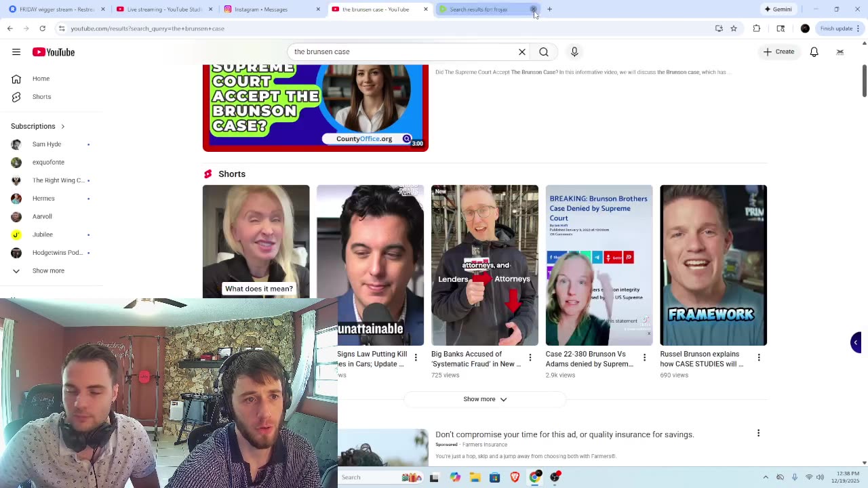
Task: Start voice search with the microphone
Action: coord(574,52)
